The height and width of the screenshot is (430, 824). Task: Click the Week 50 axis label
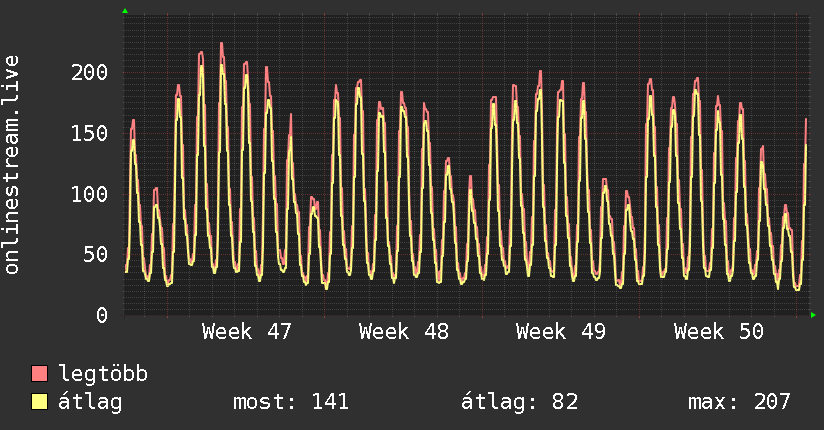[718, 332]
